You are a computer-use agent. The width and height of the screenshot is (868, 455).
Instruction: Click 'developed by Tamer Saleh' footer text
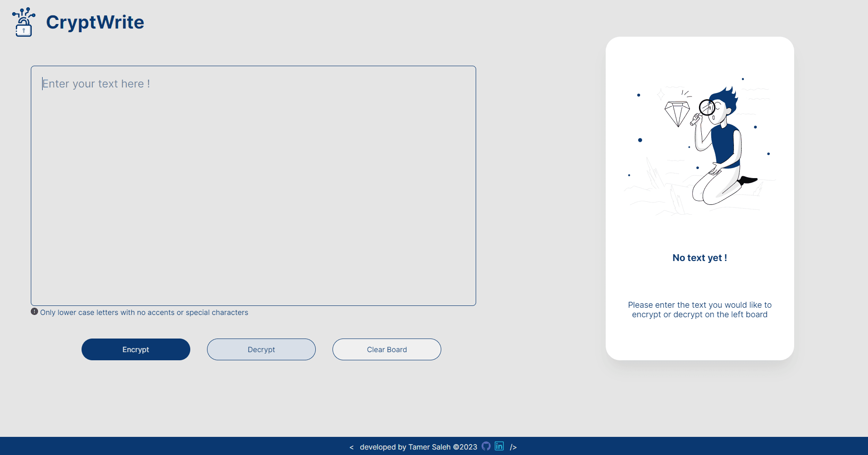418,447
